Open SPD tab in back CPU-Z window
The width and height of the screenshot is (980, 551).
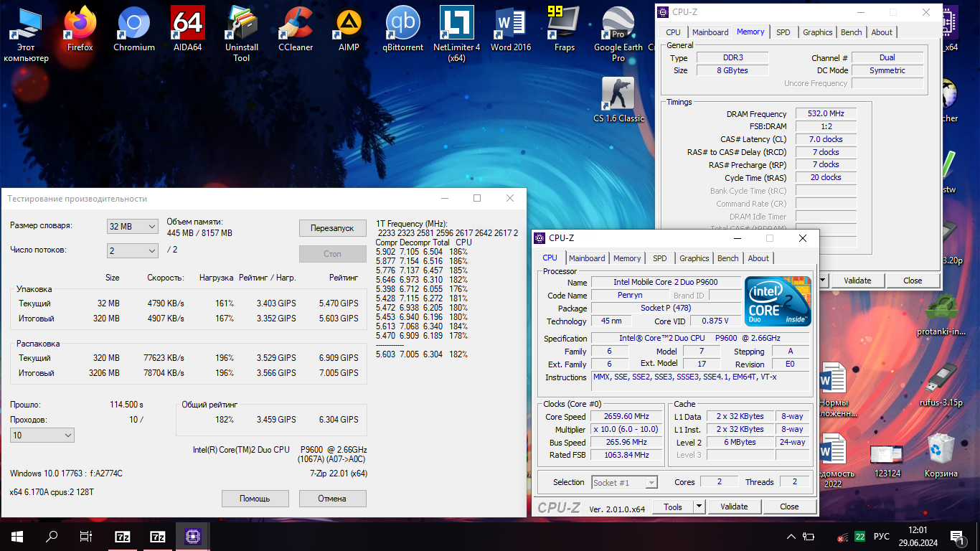[x=783, y=32]
